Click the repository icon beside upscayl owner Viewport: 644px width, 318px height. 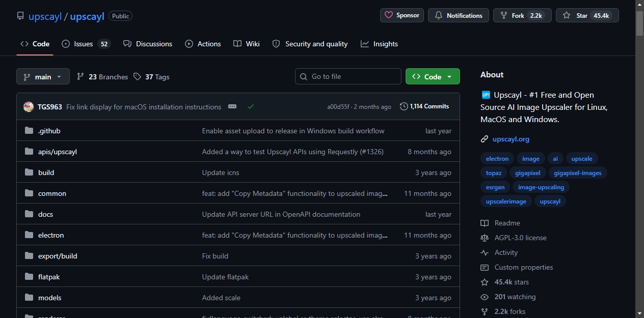20,16
